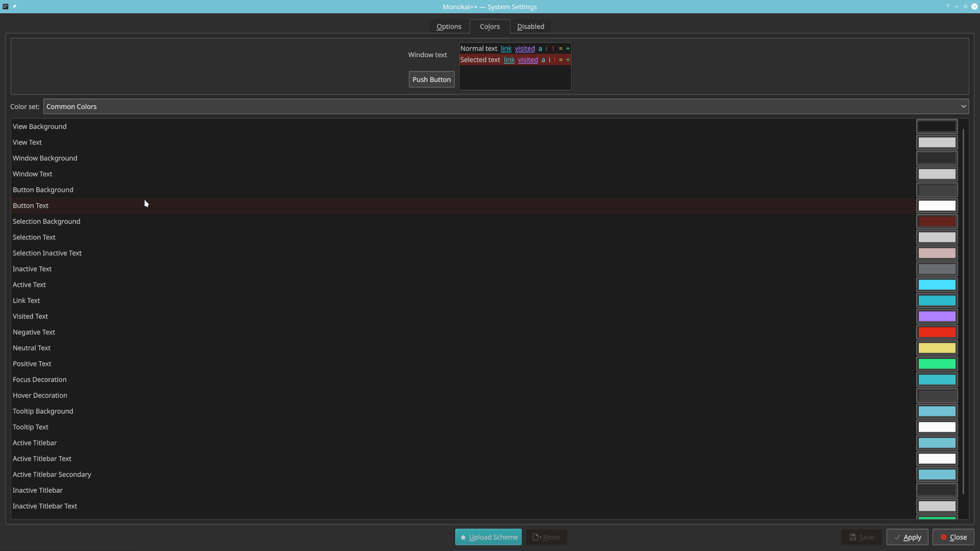Switch to the Options tab

[449, 27]
